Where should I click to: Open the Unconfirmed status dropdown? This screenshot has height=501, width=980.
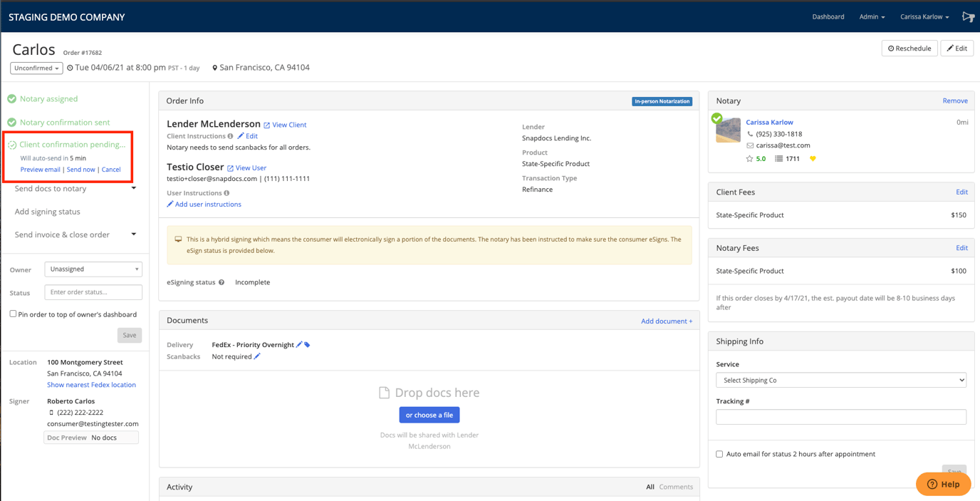click(x=36, y=68)
